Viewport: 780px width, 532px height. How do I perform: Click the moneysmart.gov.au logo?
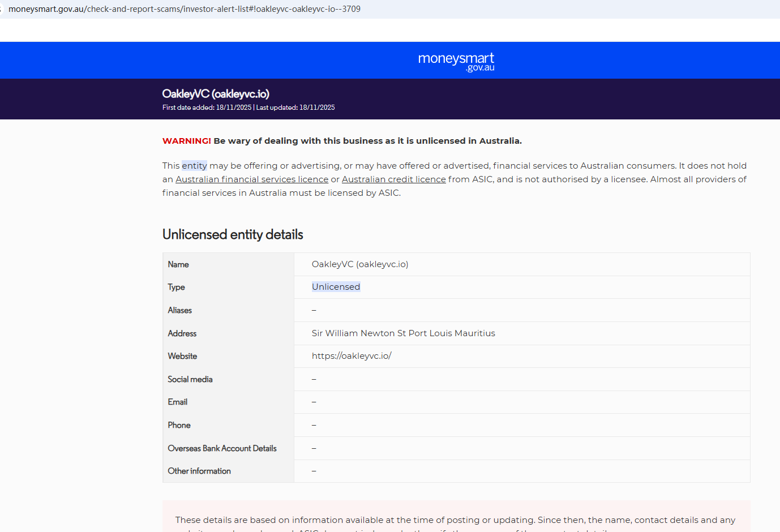(456, 61)
